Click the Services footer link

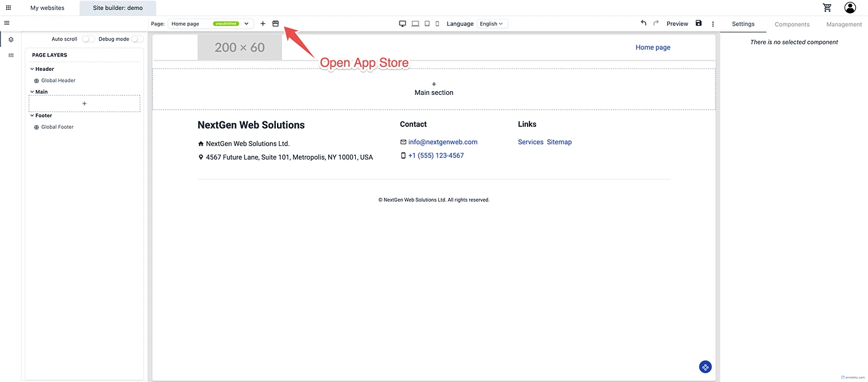pos(530,142)
